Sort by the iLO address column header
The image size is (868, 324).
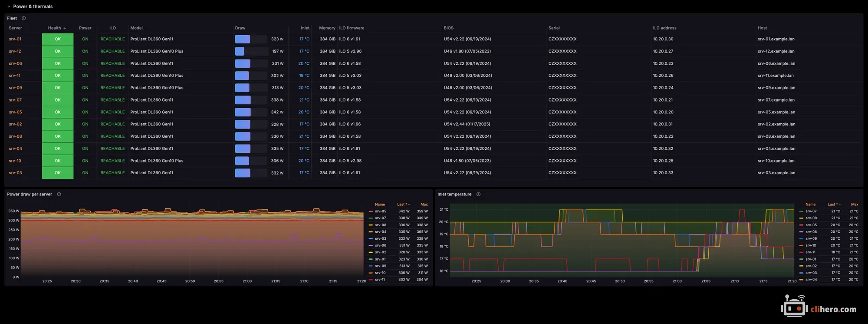pyautogui.click(x=664, y=28)
